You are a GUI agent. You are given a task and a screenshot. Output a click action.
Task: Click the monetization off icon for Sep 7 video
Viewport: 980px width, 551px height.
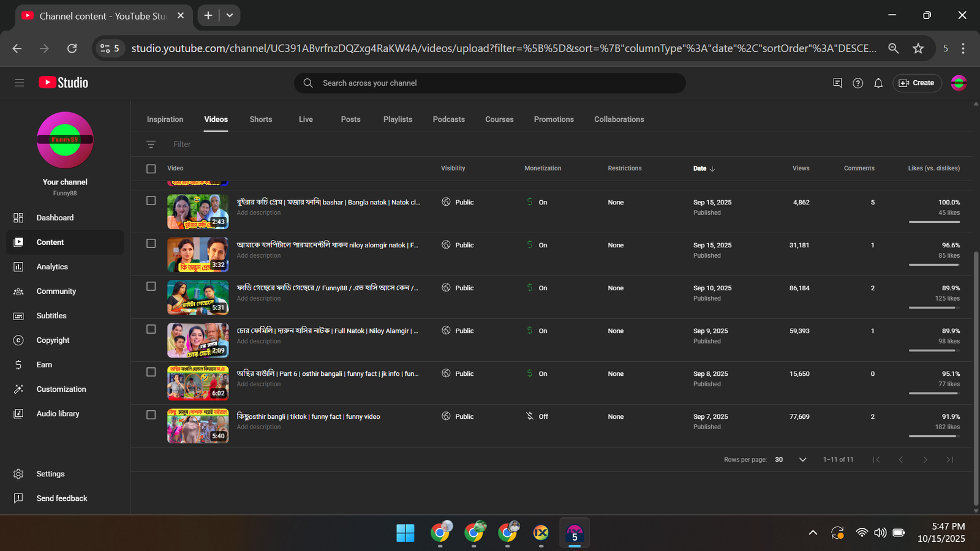tap(530, 416)
